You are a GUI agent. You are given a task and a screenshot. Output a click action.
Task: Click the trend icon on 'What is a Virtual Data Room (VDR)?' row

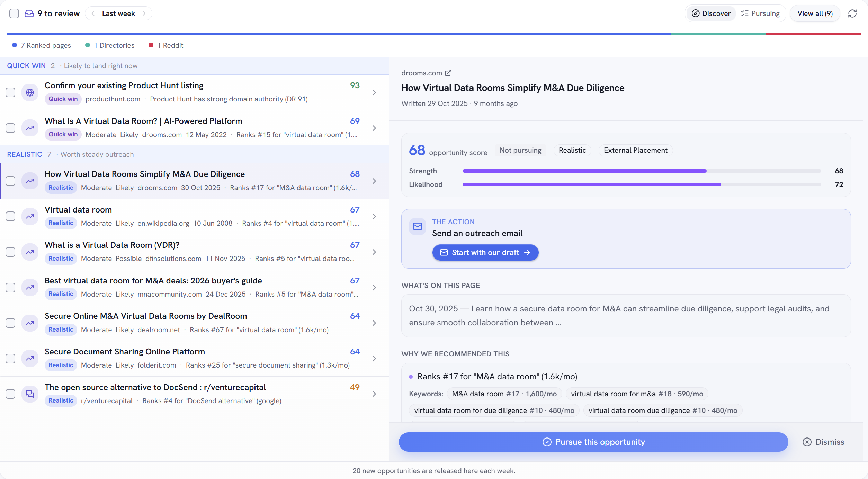coord(30,252)
